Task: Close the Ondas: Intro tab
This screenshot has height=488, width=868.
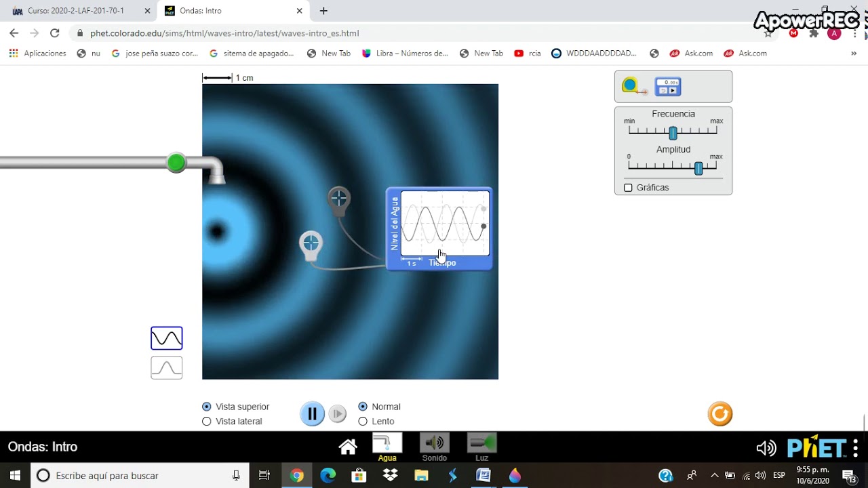Action: pos(300,11)
